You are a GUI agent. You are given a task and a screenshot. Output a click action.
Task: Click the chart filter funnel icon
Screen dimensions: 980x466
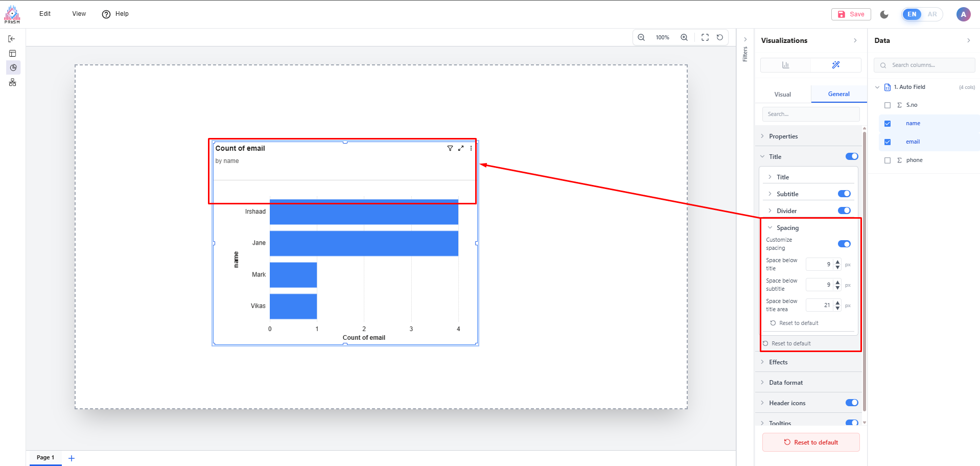(450, 148)
